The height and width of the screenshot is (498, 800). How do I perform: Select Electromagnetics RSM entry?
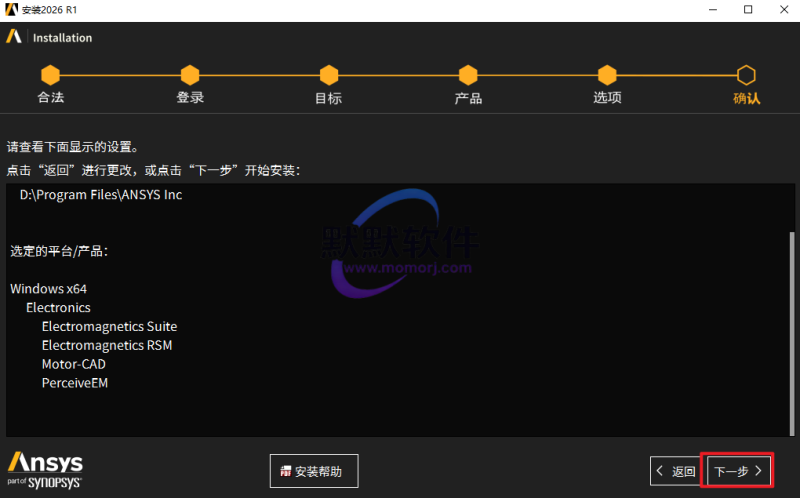[x=106, y=345]
